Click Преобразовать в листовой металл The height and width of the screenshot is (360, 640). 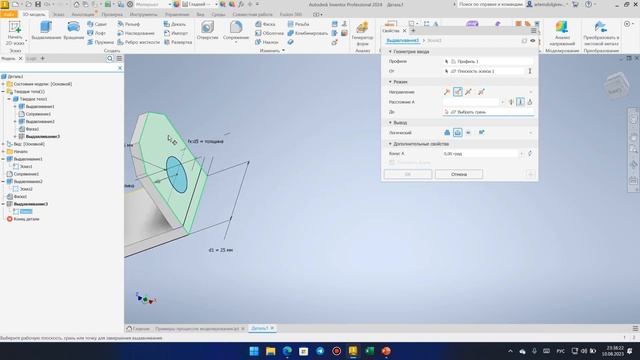(x=601, y=33)
